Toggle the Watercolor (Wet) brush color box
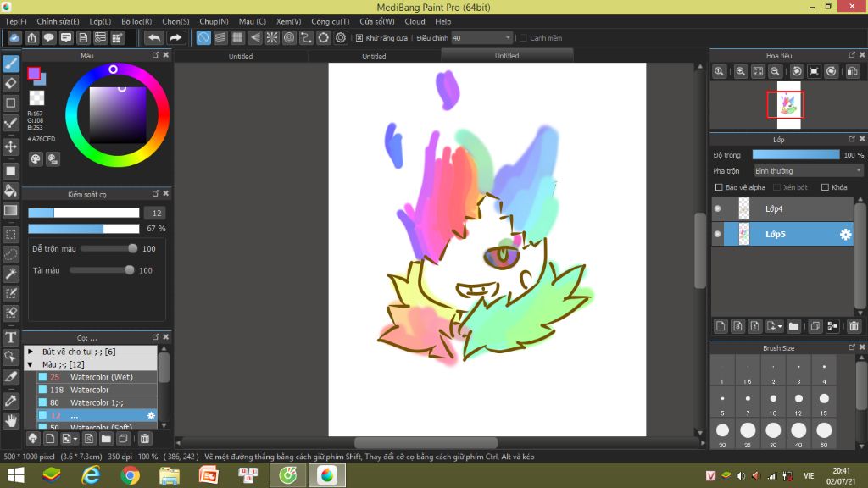868x488 pixels. click(42, 377)
